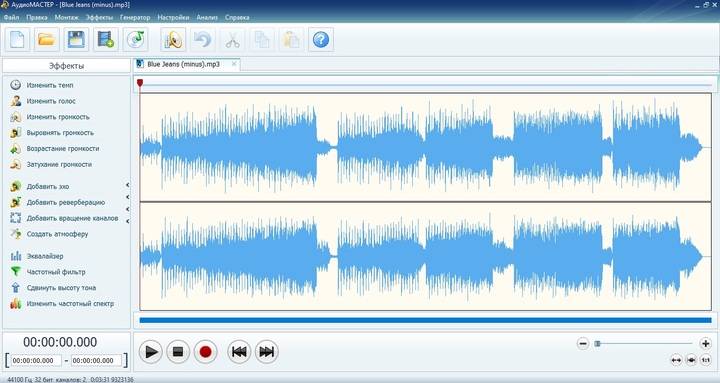720x383 pixels.
Task: Open the Файл menu
Action: point(11,17)
